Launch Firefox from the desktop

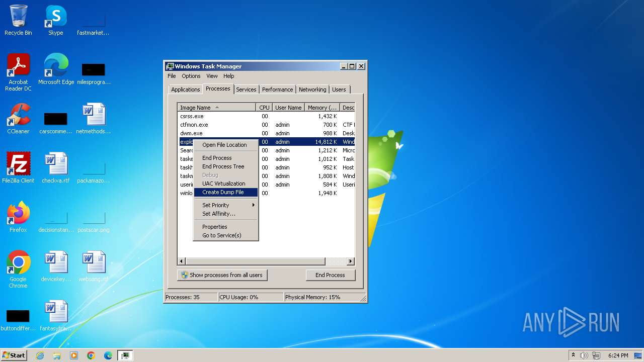pos(18,217)
